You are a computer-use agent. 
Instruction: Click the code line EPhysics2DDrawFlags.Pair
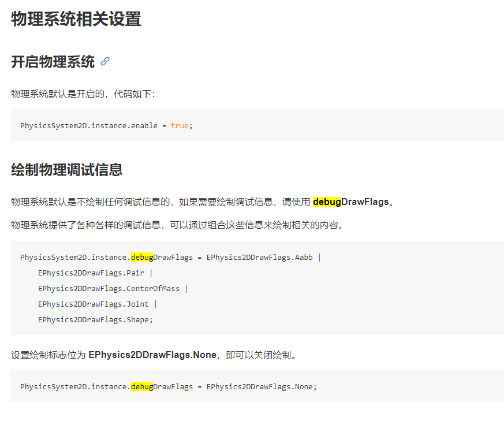click(x=95, y=273)
